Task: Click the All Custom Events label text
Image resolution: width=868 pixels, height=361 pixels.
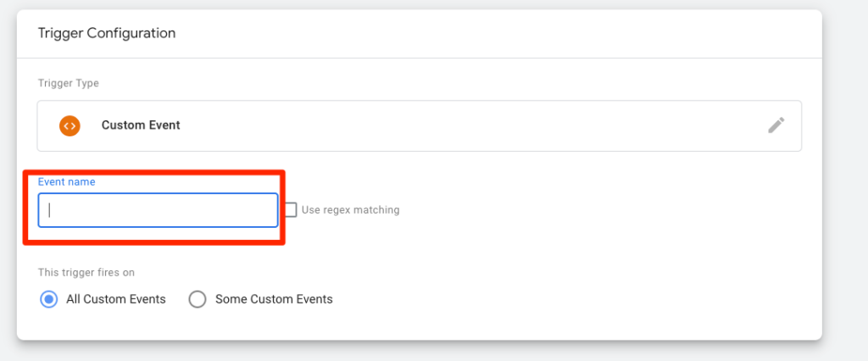Action: (x=116, y=299)
